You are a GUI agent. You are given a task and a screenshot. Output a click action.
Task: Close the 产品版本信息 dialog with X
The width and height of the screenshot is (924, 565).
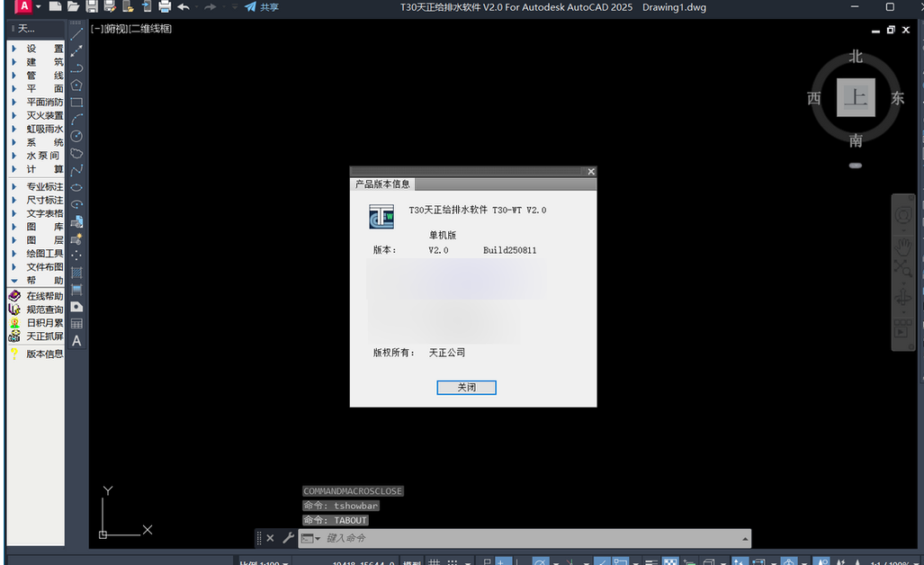tap(591, 172)
